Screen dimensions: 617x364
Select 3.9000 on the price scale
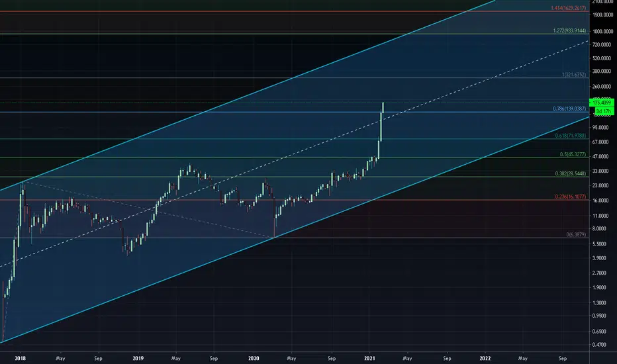pyautogui.click(x=600, y=258)
